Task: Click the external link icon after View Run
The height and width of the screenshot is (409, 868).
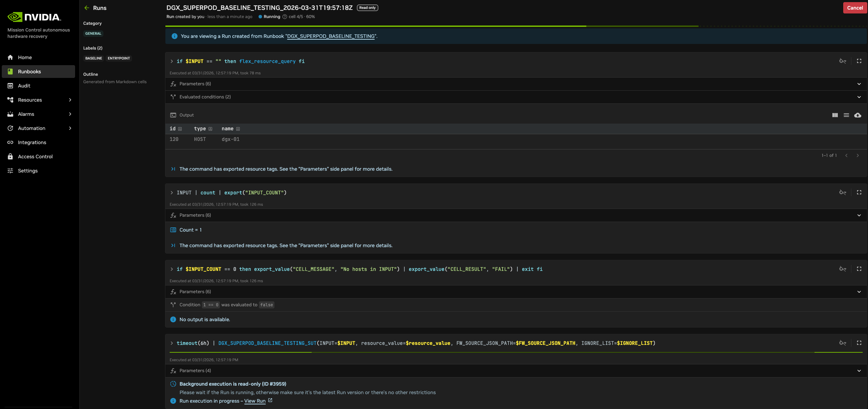Action: (x=270, y=401)
